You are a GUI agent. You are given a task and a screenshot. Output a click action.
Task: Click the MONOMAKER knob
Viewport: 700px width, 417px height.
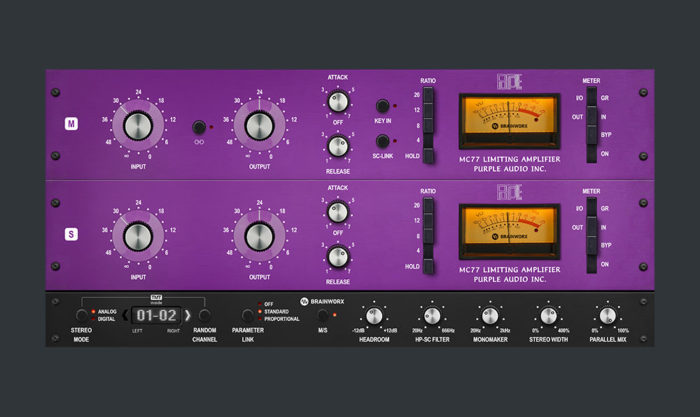[490, 316]
